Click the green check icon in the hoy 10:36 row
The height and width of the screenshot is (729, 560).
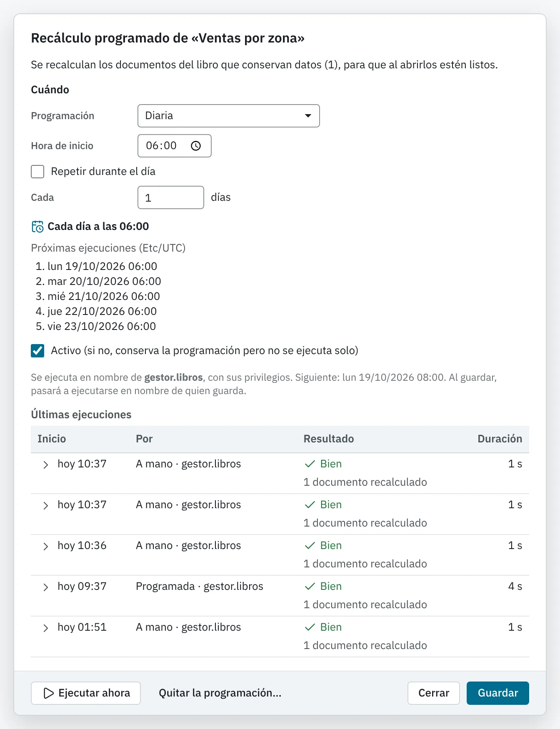[x=310, y=546]
